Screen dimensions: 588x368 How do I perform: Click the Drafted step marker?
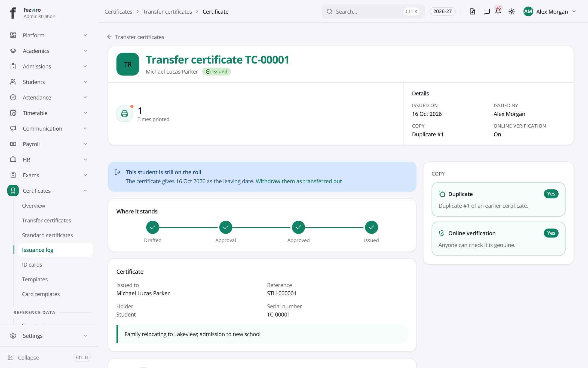tap(153, 227)
